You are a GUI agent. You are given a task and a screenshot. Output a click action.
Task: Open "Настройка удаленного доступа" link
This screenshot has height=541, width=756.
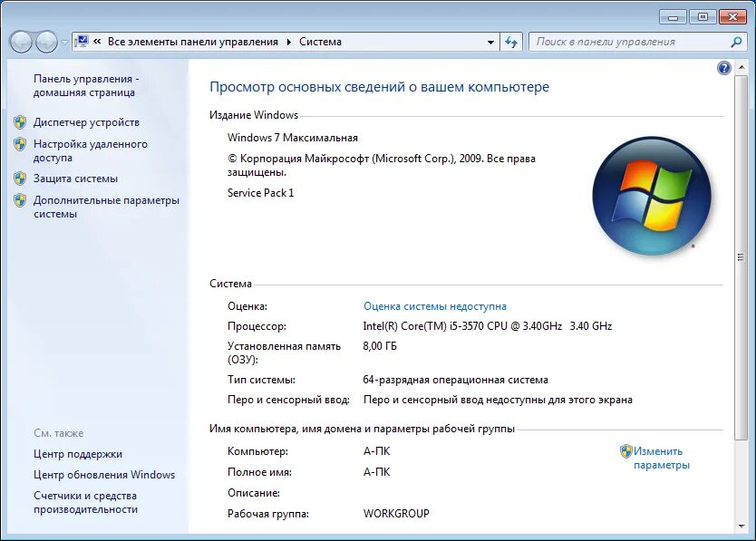point(90,151)
